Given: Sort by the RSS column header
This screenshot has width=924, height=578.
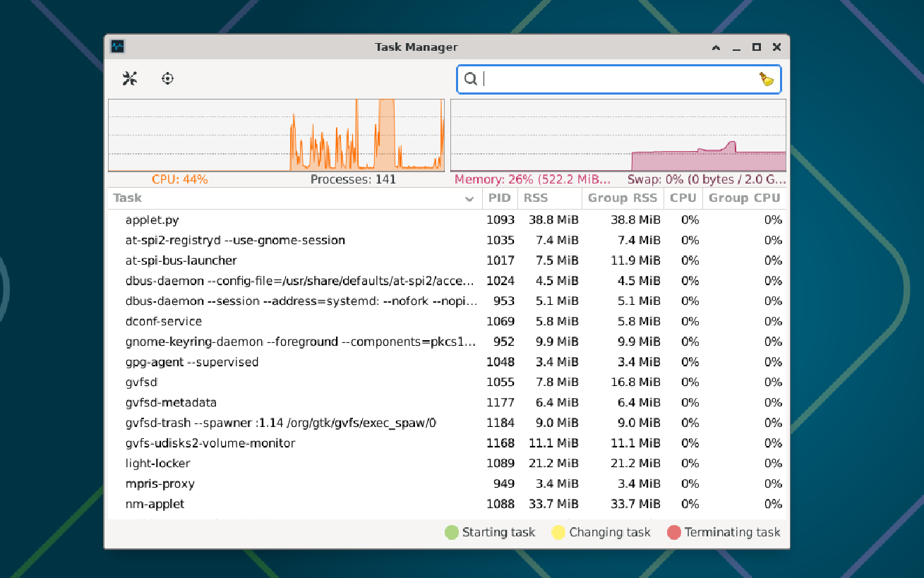Looking at the screenshot, I should pos(550,198).
